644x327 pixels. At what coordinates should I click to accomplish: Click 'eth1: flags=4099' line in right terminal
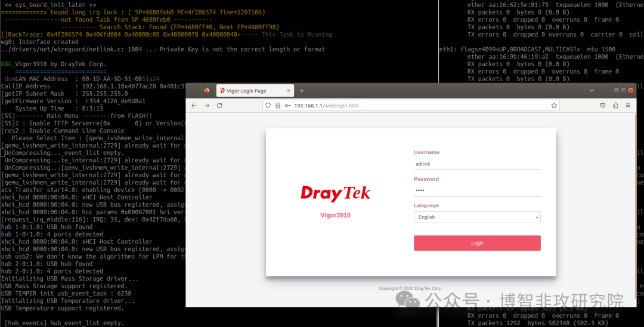click(x=527, y=50)
